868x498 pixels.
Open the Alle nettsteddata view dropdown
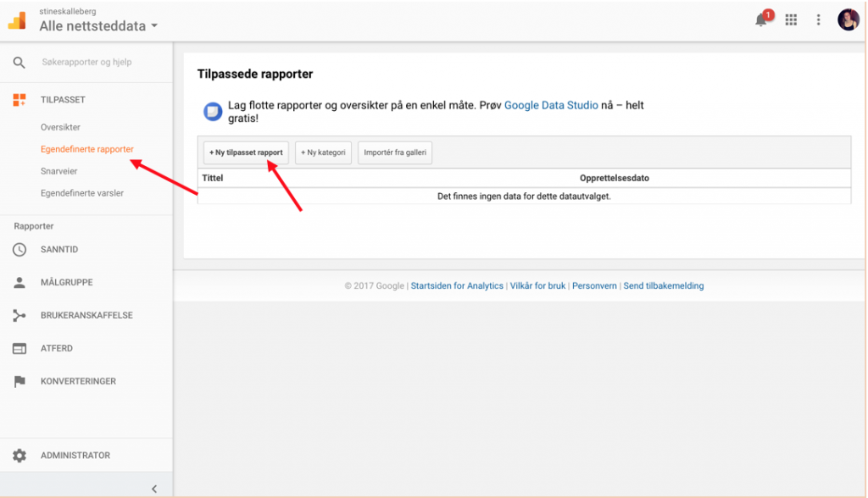[x=98, y=26]
